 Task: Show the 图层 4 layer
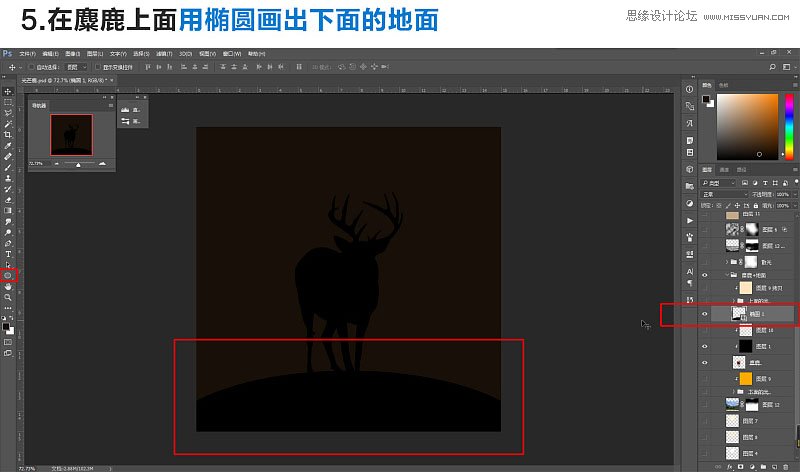point(705,453)
